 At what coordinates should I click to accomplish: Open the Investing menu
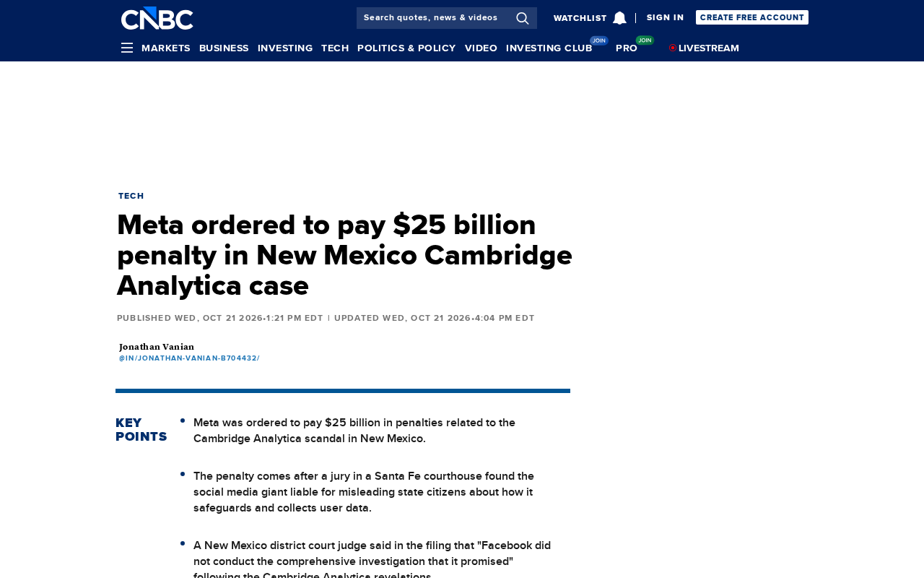285,48
